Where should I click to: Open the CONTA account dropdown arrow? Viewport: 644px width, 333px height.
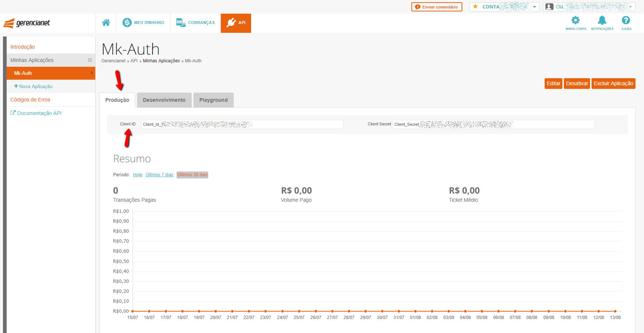[534, 7]
